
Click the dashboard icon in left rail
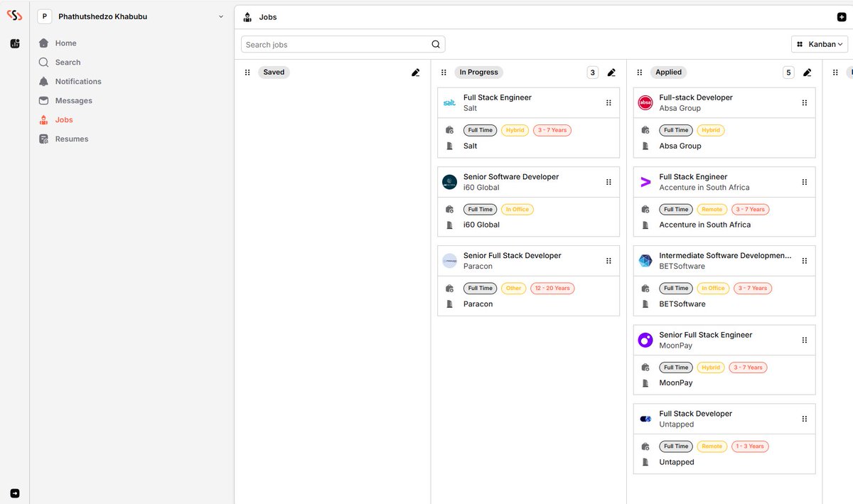pos(15,44)
